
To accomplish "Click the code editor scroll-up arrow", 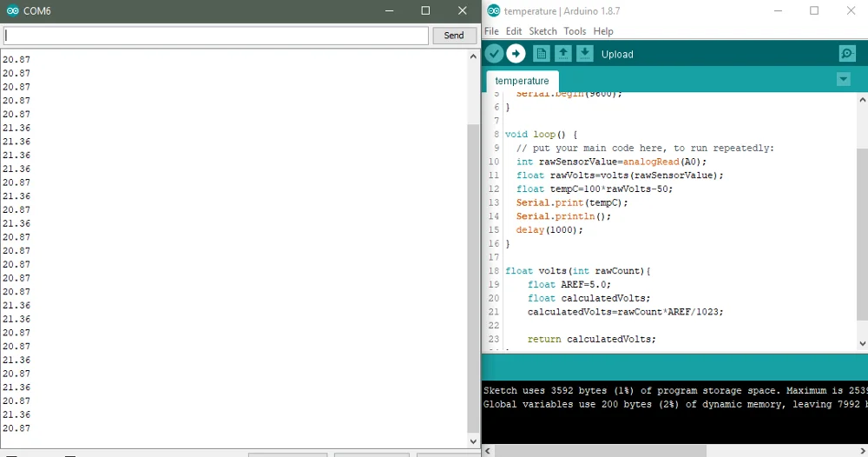I will click(862, 100).
